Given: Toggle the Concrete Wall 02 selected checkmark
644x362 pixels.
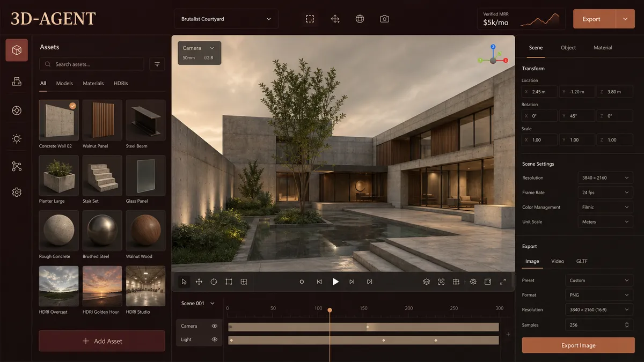Looking at the screenshot, I should (x=73, y=106).
